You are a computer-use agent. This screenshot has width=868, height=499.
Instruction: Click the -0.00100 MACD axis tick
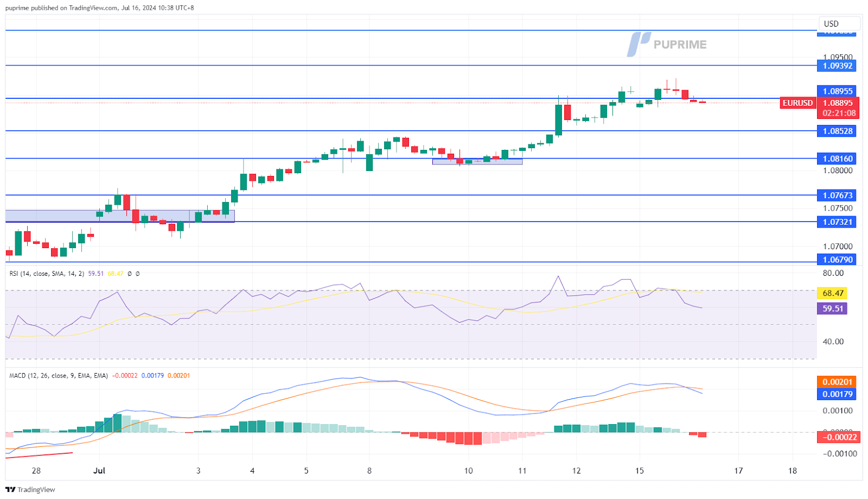(x=839, y=453)
